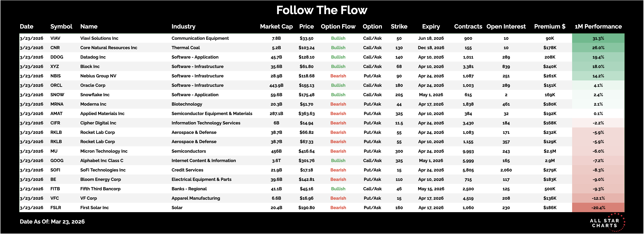Click the Market Cap column header
Image resolution: width=644 pixels, height=234 pixels.
[276, 27]
